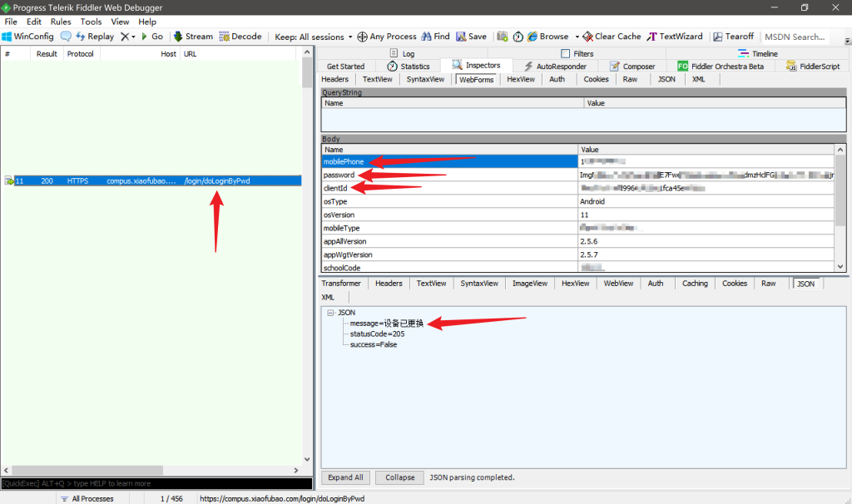Select response Caching tab
This screenshot has height=504, width=852.
tap(695, 284)
